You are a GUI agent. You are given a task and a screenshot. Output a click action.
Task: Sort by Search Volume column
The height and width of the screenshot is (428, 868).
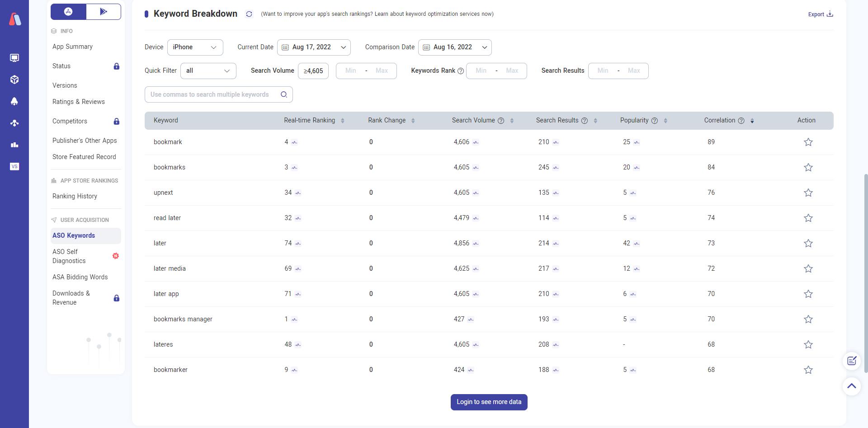point(512,121)
